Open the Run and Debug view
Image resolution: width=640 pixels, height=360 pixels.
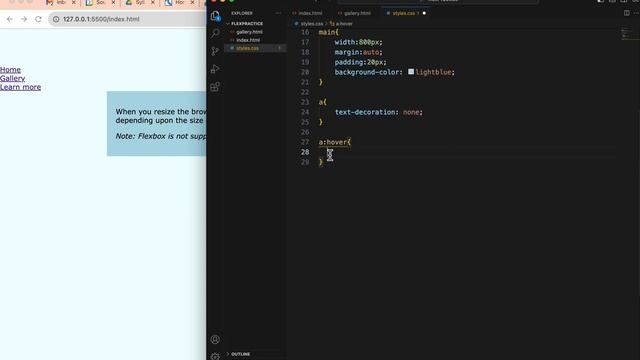(215, 69)
